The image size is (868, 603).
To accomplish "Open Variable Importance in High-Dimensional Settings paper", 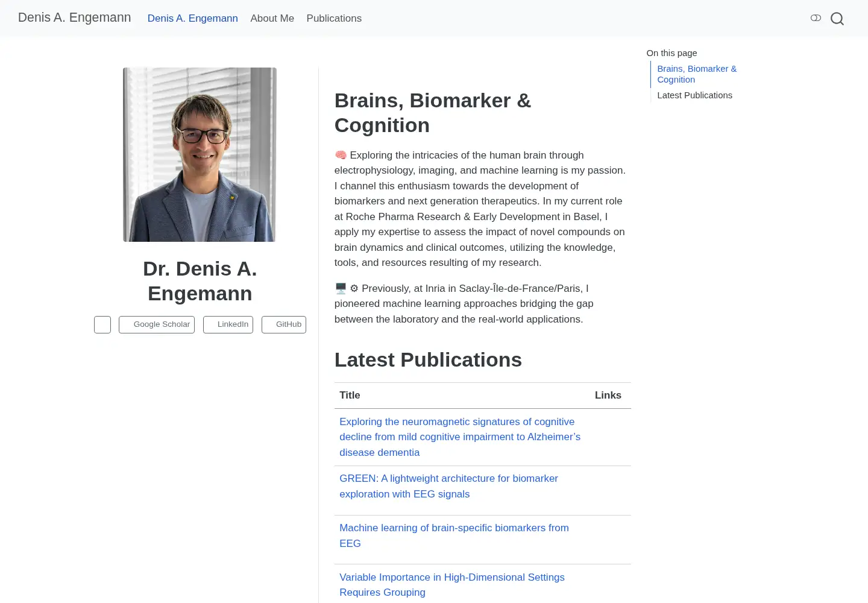I will 452,585.
